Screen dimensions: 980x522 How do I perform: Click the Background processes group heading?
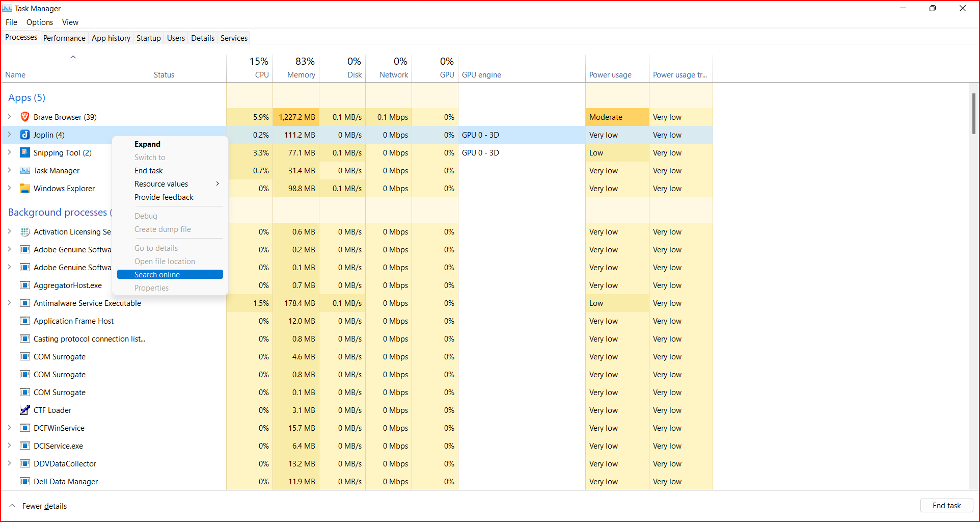60,212
